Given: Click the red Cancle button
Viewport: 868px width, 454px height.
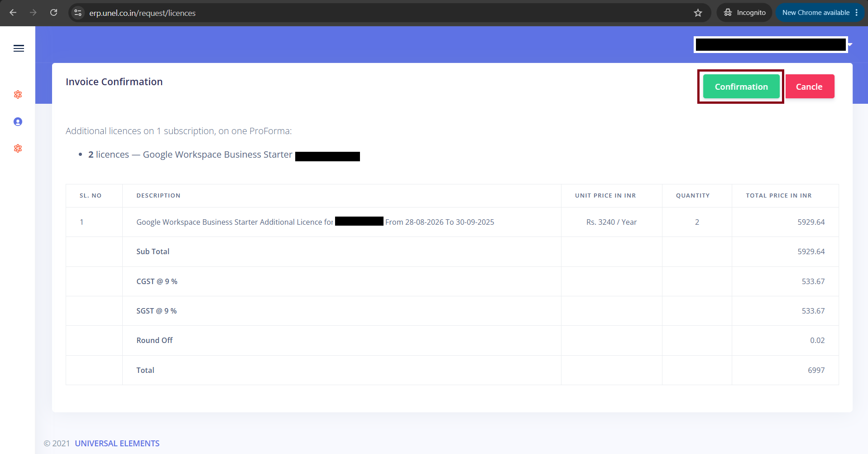Looking at the screenshot, I should [x=810, y=87].
